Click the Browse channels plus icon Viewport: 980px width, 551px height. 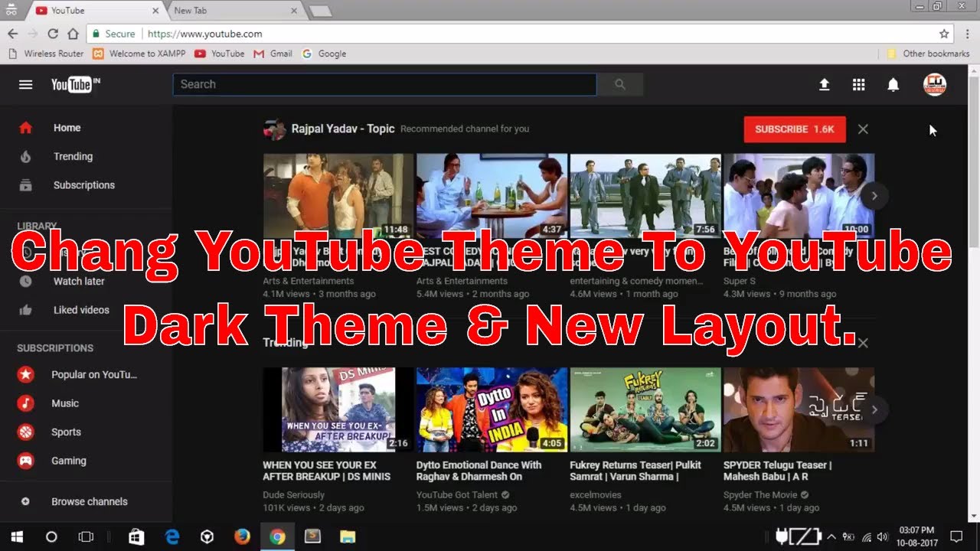coord(25,501)
